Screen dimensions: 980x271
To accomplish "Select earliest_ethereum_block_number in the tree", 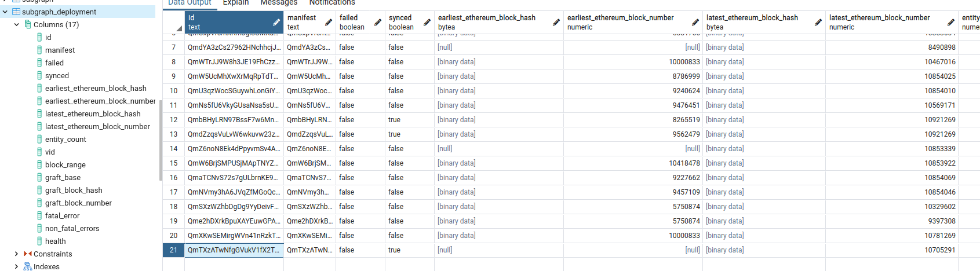I will 100,101.
